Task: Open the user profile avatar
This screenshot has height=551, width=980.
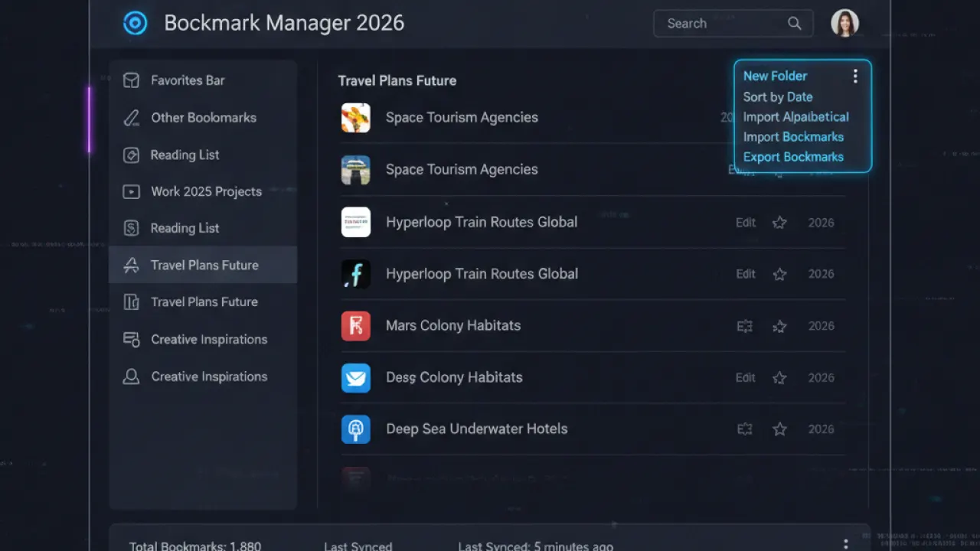Action: pyautogui.click(x=845, y=23)
